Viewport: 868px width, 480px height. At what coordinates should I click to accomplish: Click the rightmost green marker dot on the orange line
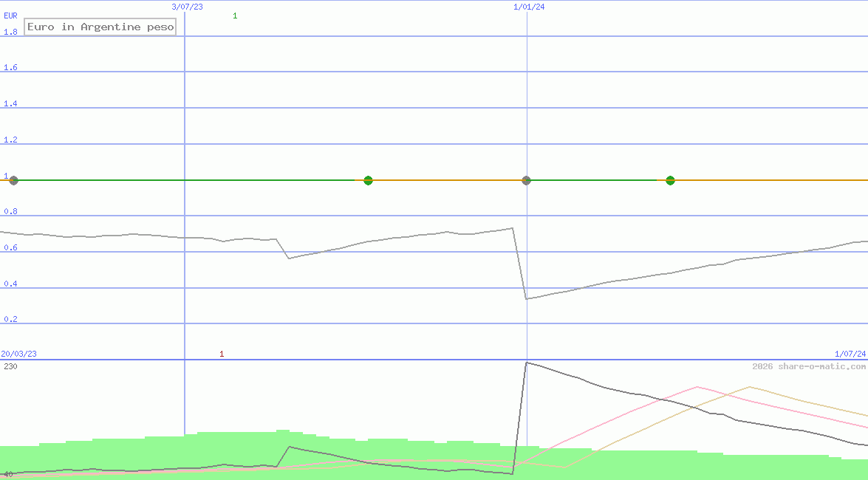coord(670,180)
